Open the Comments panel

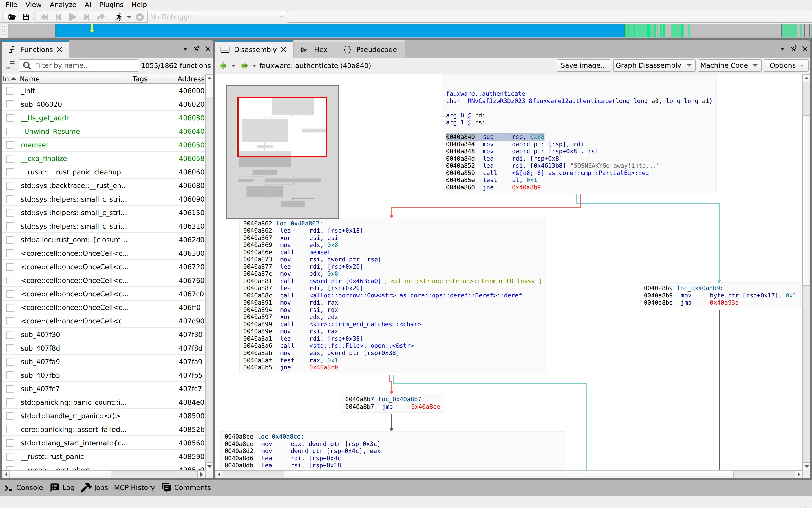pyautogui.click(x=186, y=487)
